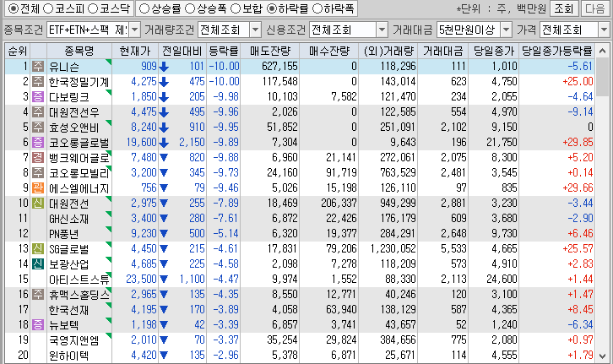
Task: Click 코오롱글로벌 close change +29.85
Action: 578,143
